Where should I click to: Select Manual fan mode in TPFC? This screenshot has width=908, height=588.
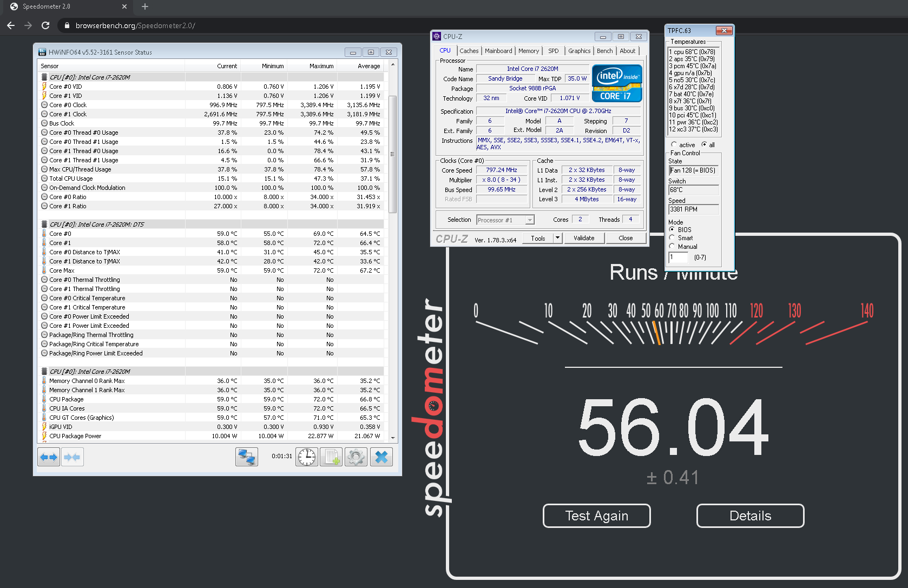click(x=672, y=246)
